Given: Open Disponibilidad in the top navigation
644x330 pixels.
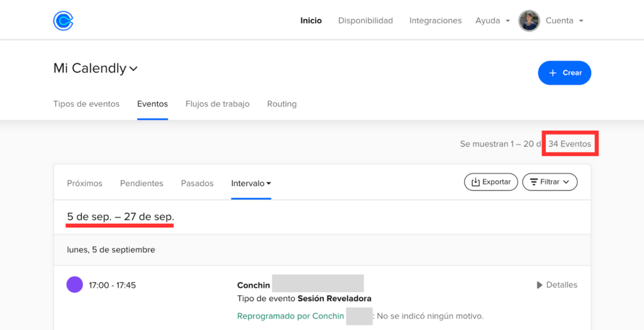Looking at the screenshot, I should point(365,21).
